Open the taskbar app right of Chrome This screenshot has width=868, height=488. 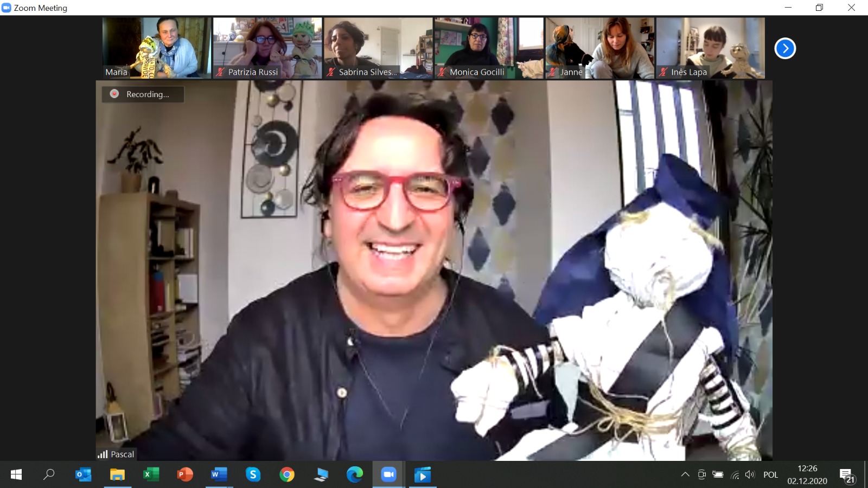(x=321, y=475)
